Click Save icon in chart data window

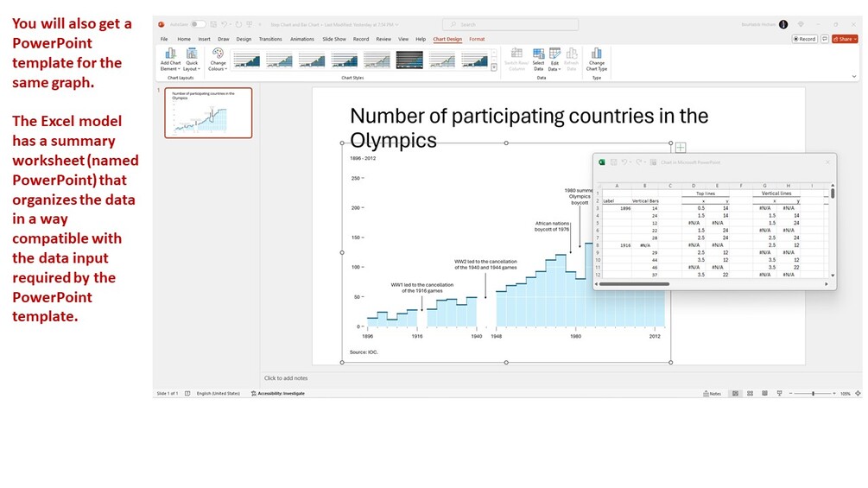click(613, 162)
